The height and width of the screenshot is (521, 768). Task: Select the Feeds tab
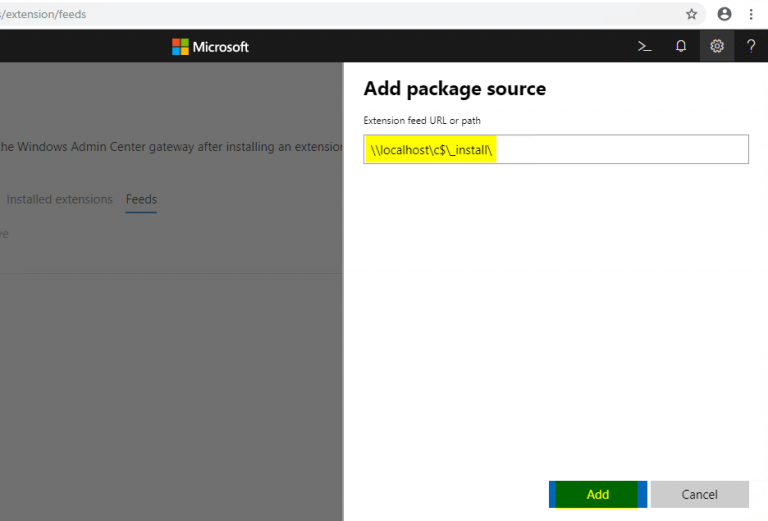(x=141, y=199)
